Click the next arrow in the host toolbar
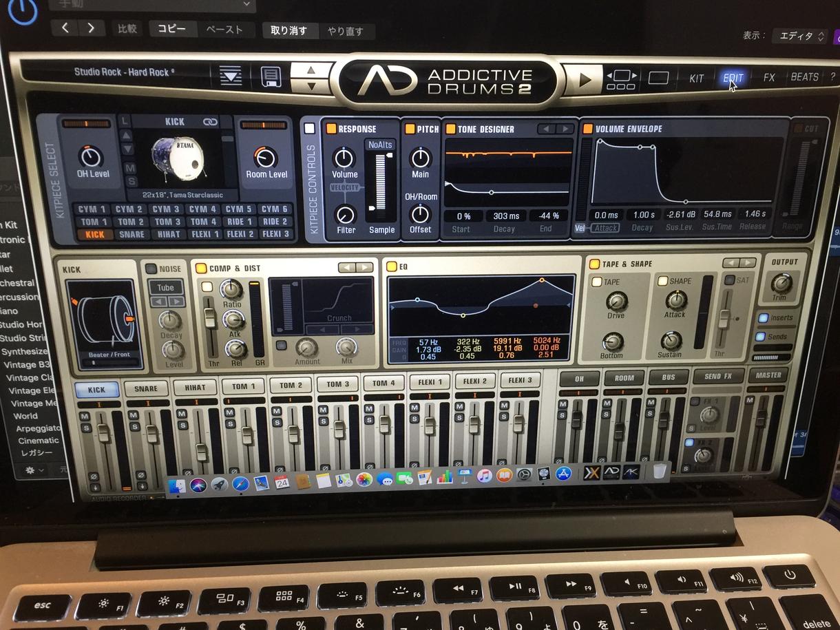This screenshot has width=840, height=630. [92, 28]
